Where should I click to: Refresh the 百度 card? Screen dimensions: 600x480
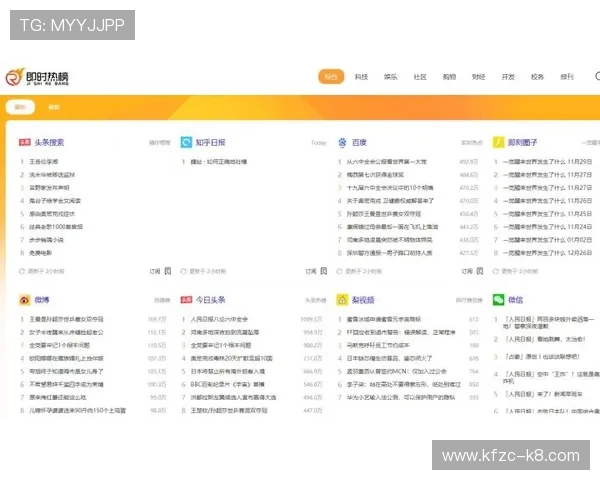(339, 271)
